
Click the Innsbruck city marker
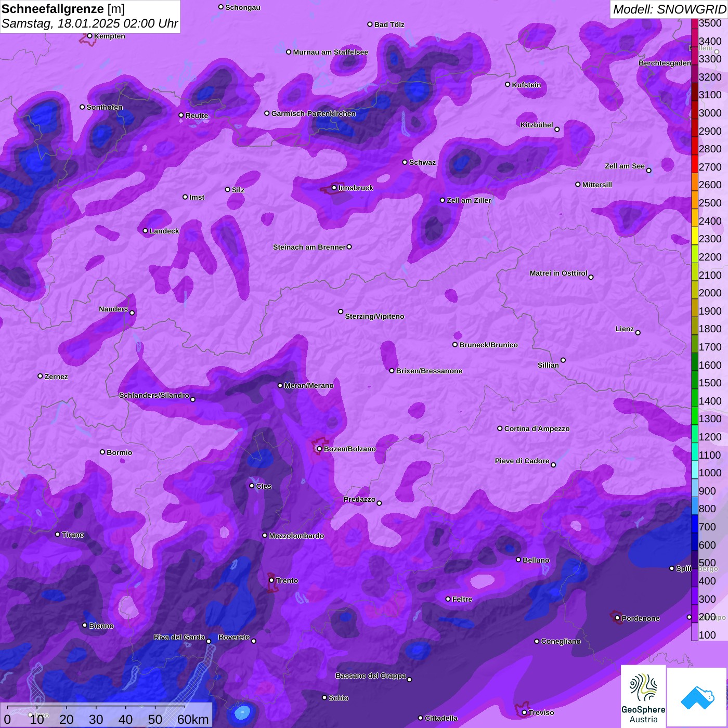(334, 188)
